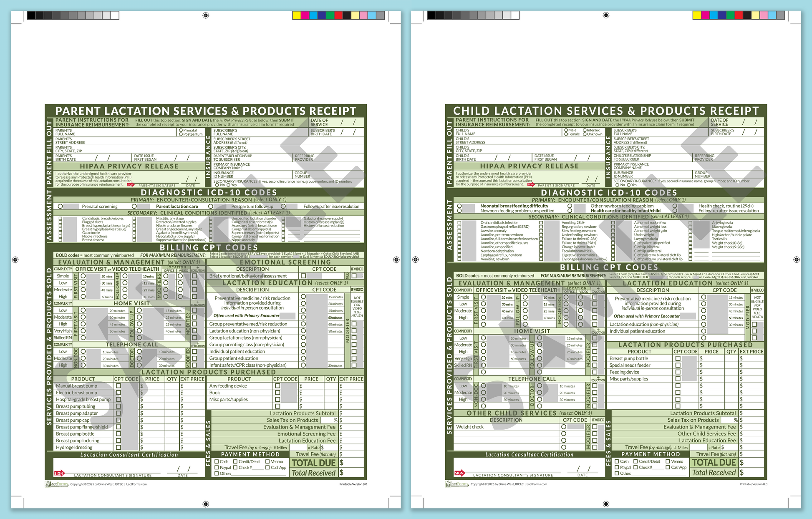Select the Prenatal radio button
The height and width of the screenshot is (519, 812).
click(181, 130)
